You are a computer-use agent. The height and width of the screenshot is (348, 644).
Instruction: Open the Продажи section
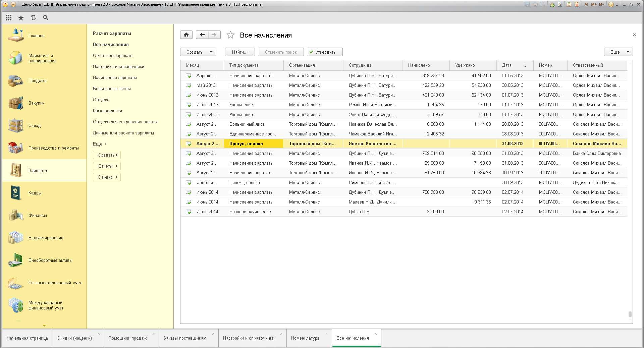(44, 80)
